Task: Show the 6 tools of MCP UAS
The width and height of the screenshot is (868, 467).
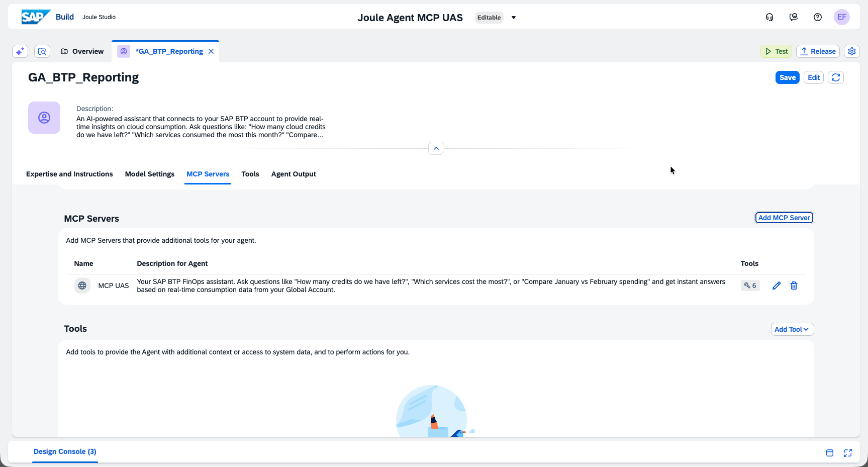Action: (750, 286)
